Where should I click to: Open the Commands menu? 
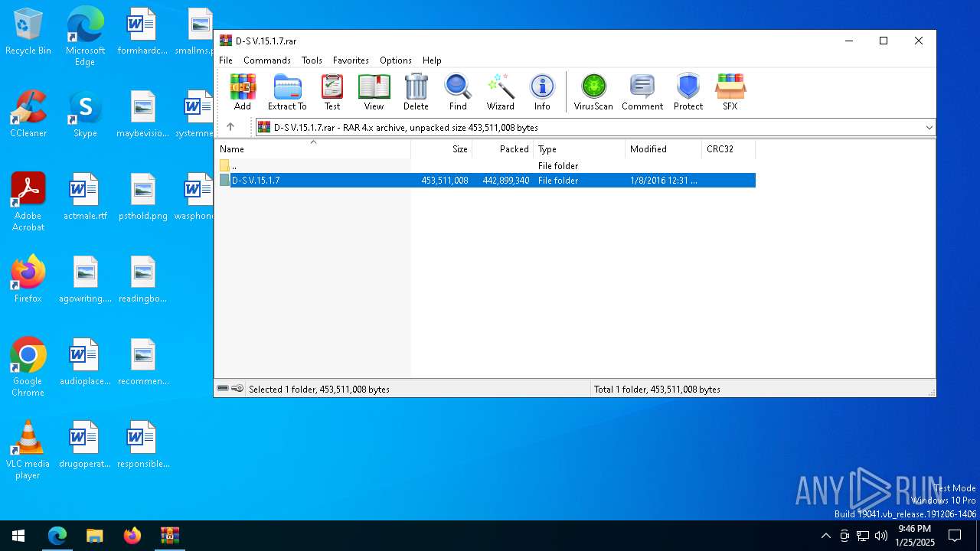[x=267, y=60]
